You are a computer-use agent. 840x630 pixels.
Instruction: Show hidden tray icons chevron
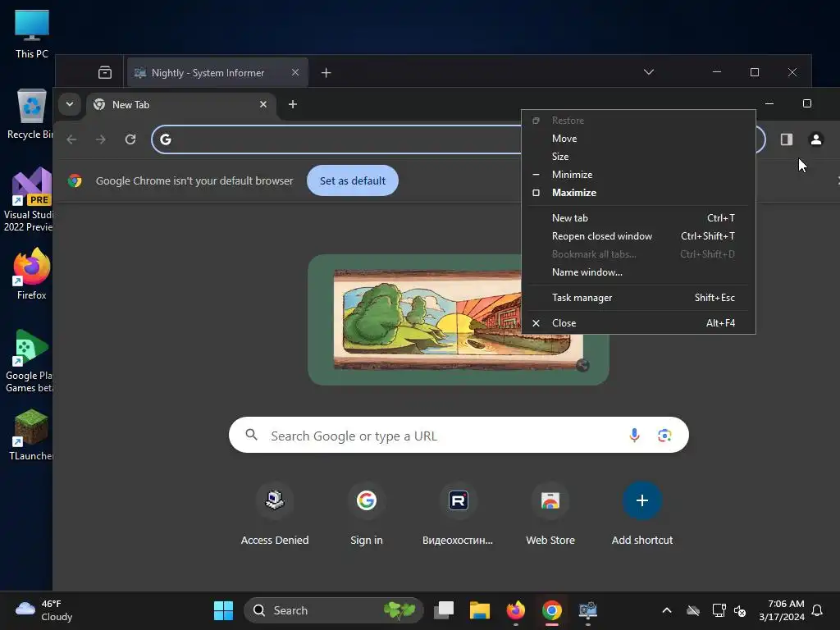coord(667,610)
